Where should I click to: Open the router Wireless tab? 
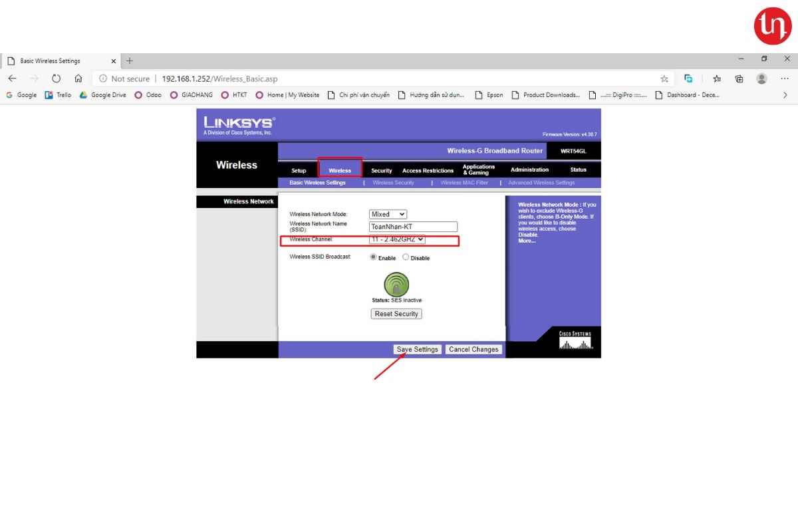(340, 171)
